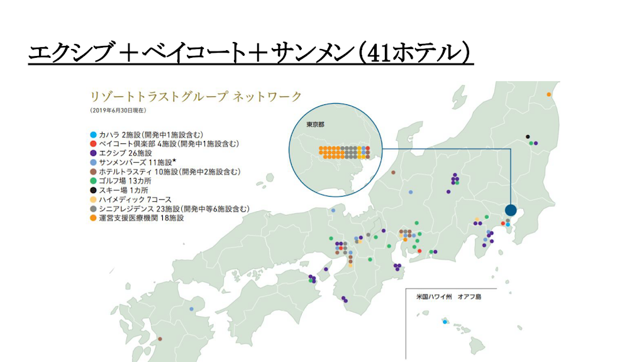The height and width of the screenshot is (362, 644).
Task: Select legend text スキー場 1カ所
Action: tap(123, 190)
